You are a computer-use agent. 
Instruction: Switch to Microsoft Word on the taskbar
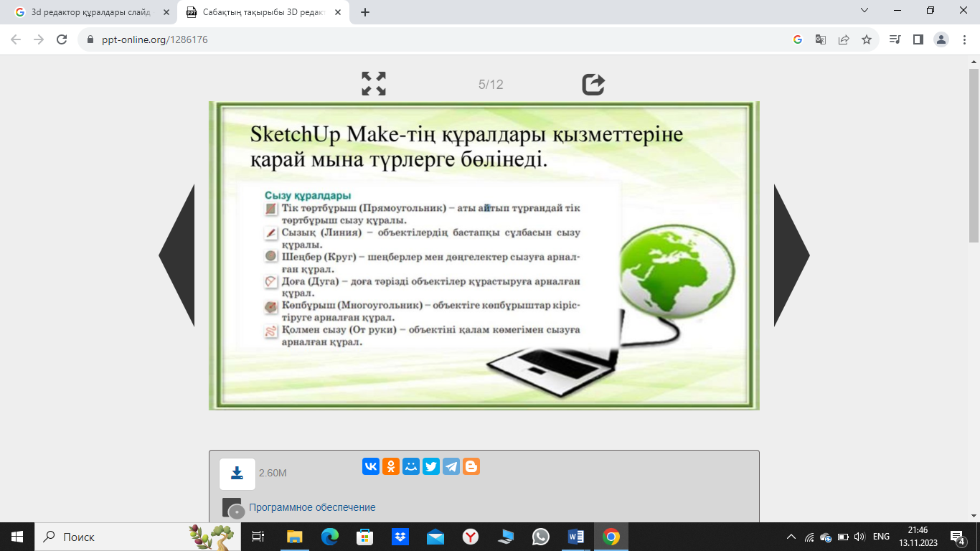click(575, 537)
